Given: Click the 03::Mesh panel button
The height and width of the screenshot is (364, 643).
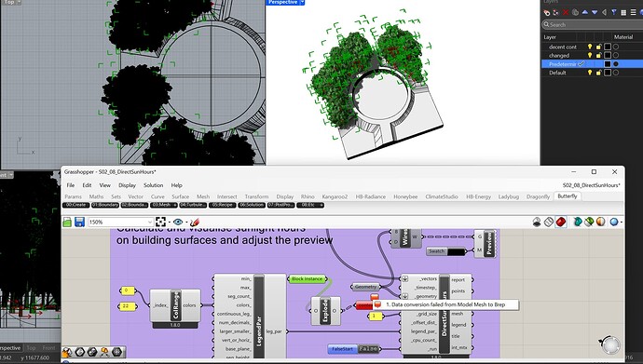Looking at the screenshot, I should pyautogui.click(x=164, y=205).
